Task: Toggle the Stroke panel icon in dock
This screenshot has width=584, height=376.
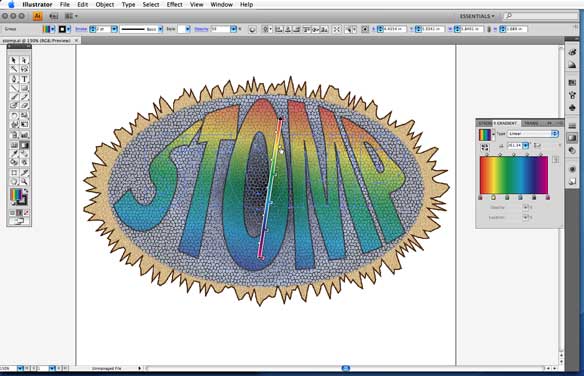Action: (x=572, y=126)
